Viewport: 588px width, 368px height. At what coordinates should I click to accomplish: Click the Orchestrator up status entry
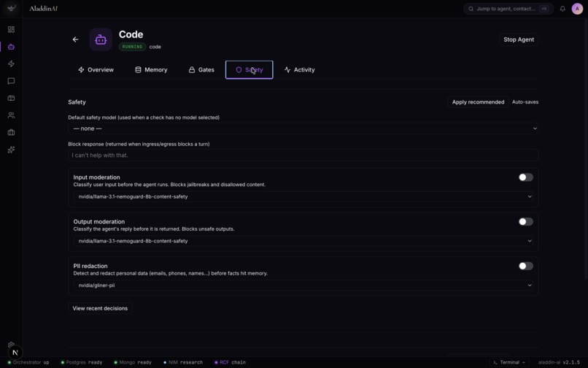point(28,362)
